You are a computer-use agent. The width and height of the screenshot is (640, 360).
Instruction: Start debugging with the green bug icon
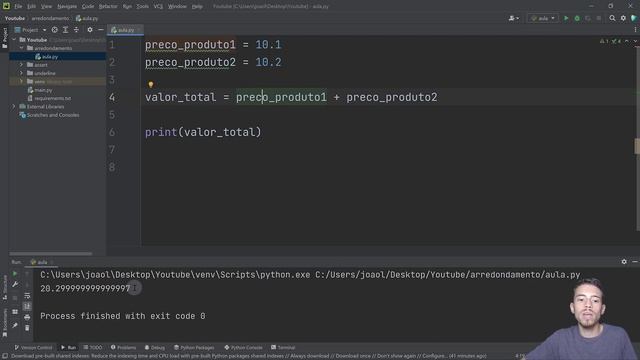(577, 18)
